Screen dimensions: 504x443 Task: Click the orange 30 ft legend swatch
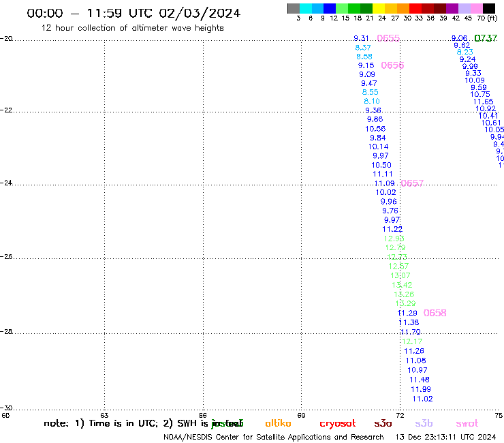[x=403, y=8]
